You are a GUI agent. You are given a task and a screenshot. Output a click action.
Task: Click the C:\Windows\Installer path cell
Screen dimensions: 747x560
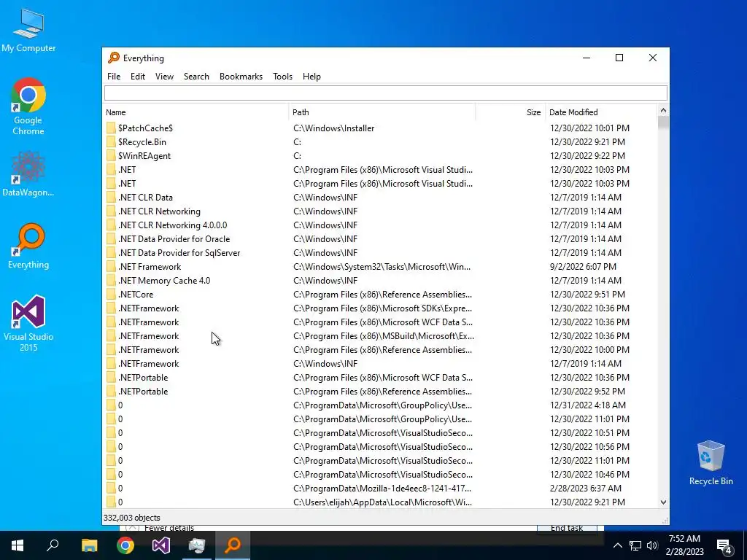tap(334, 128)
